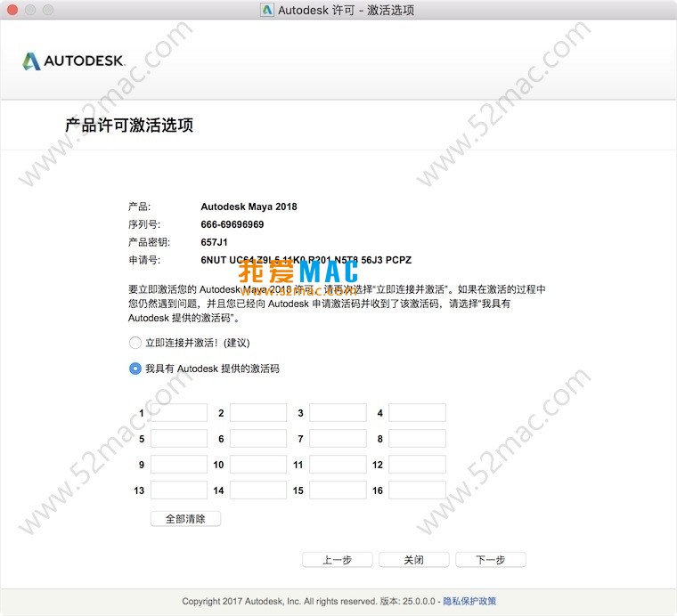The width and height of the screenshot is (677, 616).
Task: Click activation code field 8
Action: 417,439
